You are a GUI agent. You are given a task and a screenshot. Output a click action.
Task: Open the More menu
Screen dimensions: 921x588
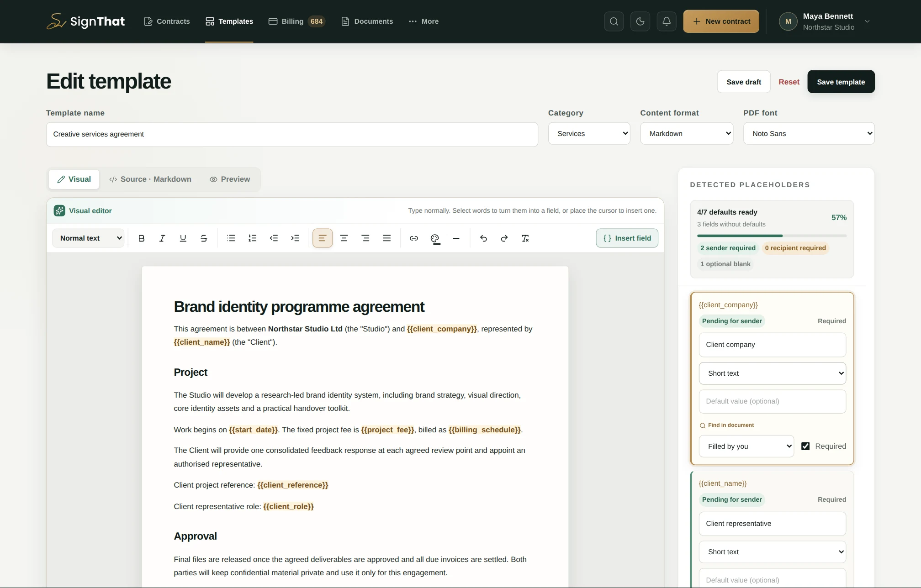[x=423, y=21]
